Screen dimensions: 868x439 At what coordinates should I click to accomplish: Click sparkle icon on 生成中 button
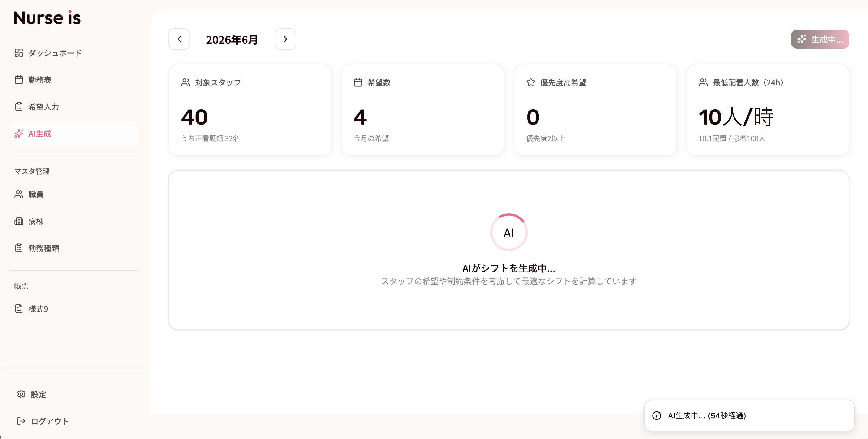[x=802, y=39]
